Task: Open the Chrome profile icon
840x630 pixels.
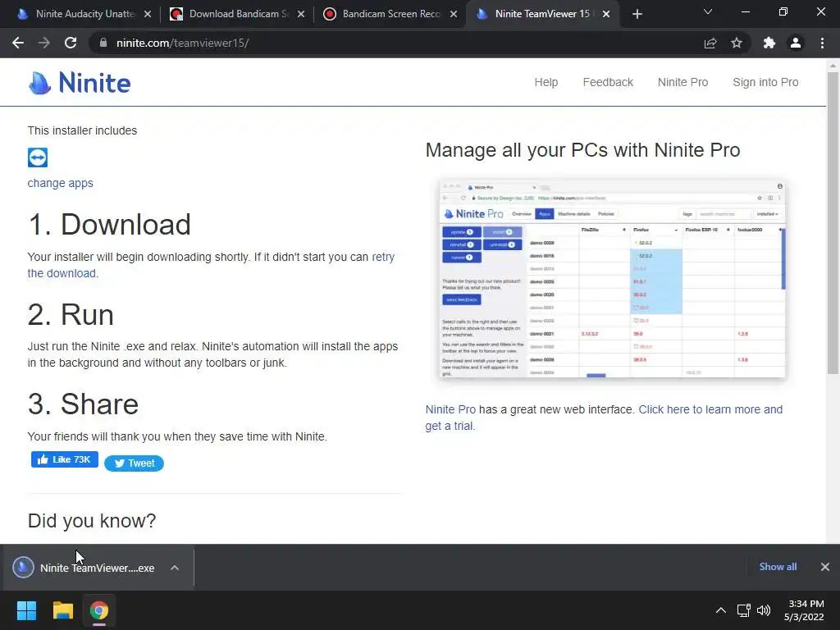Action: coord(796,43)
